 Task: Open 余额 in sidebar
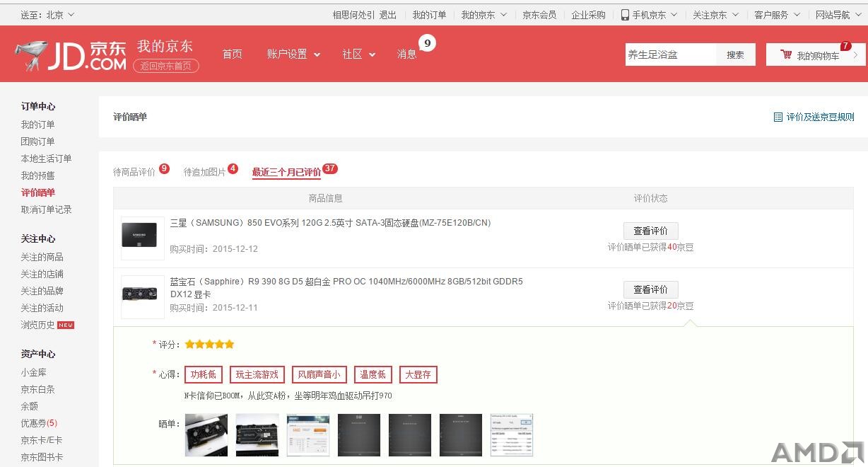[x=29, y=406]
